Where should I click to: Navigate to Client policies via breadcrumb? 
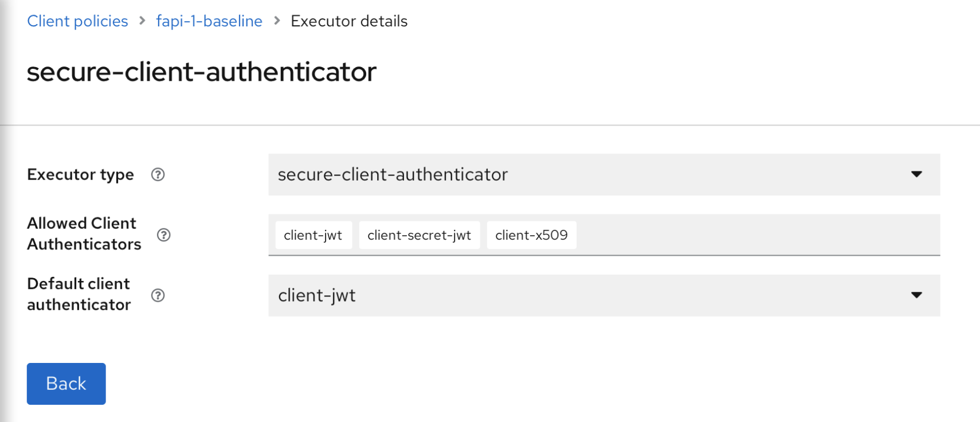(x=77, y=21)
